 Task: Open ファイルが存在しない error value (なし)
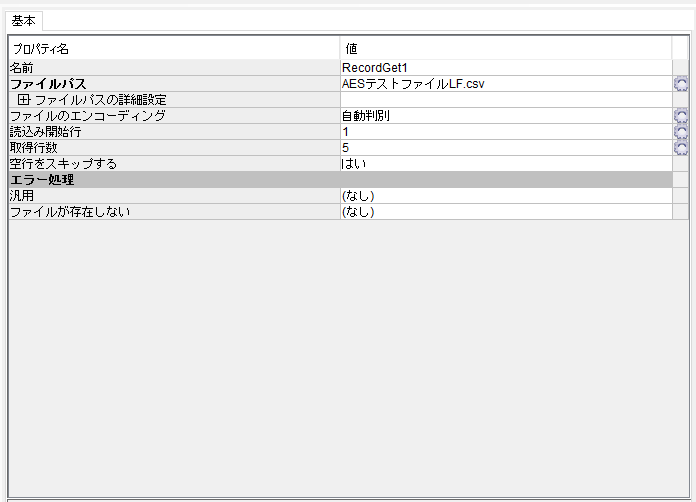point(505,212)
